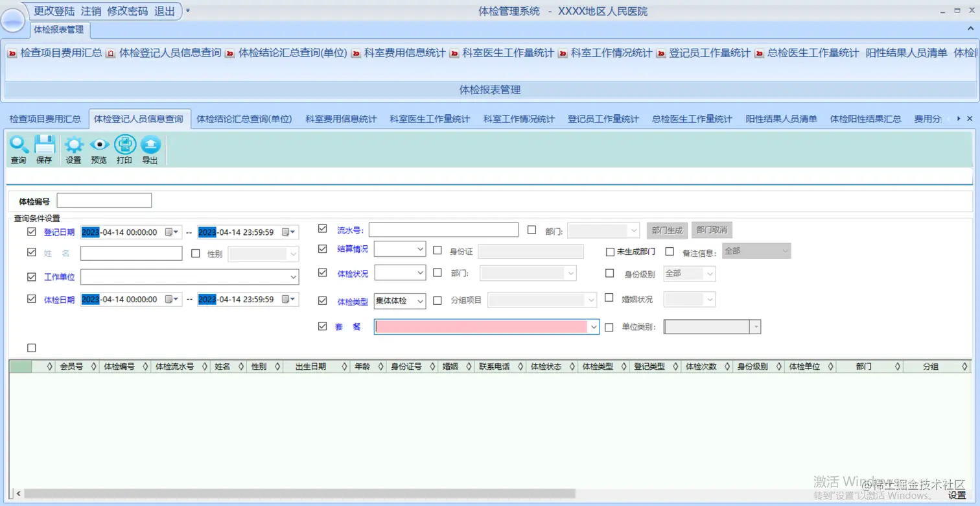The width and height of the screenshot is (980, 506).
Task: Switch to the 阳性结果人员清单 document tab
Action: pos(781,119)
